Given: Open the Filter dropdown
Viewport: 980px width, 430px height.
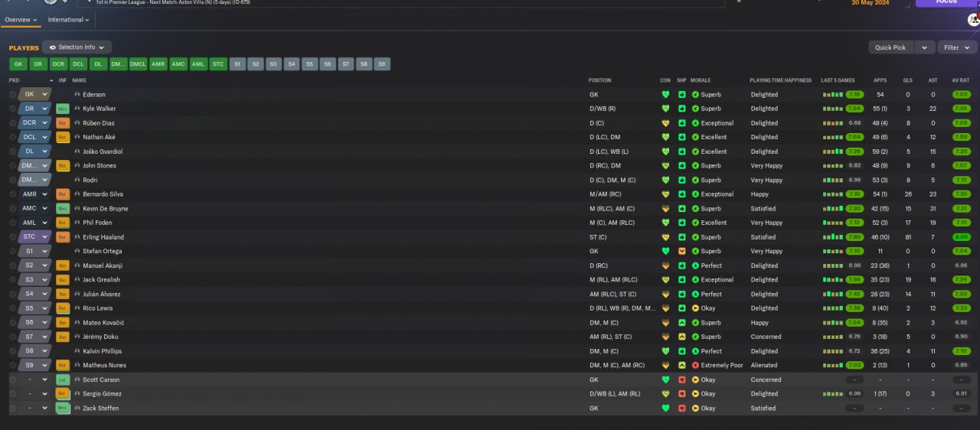Looking at the screenshot, I should pyautogui.click(x=958, y=47).
